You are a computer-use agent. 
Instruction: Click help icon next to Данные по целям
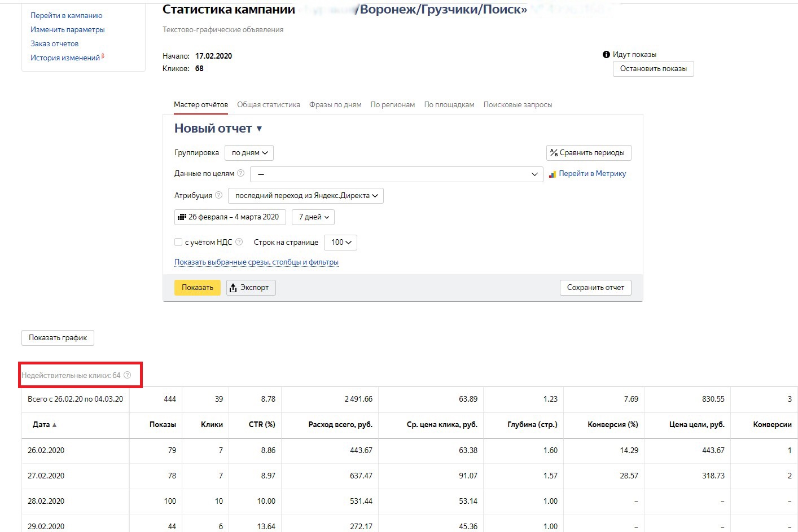[x=240, y=173]
